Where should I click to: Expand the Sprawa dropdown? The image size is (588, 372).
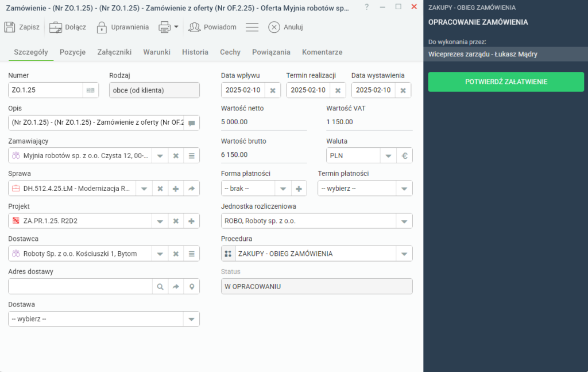[144, 189]
